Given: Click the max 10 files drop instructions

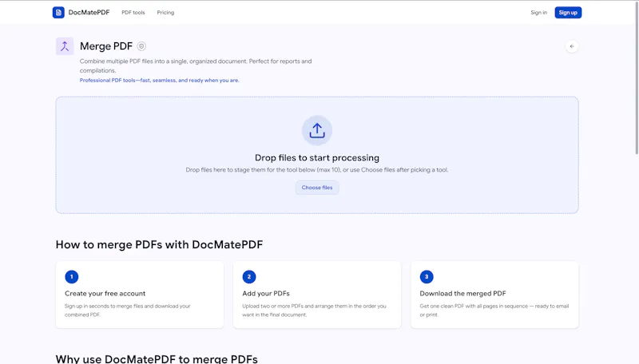Looking at the screenshot, I should 317,170.
